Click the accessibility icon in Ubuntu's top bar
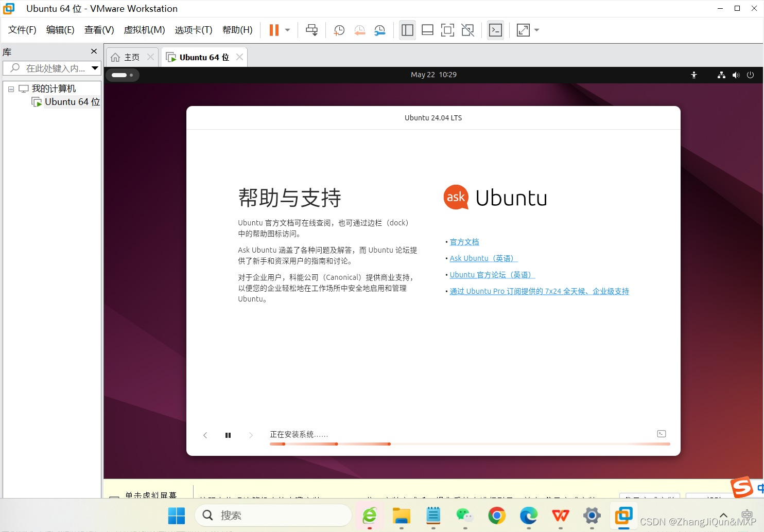The width and height of the screenshot is (764, 532). 694,75
